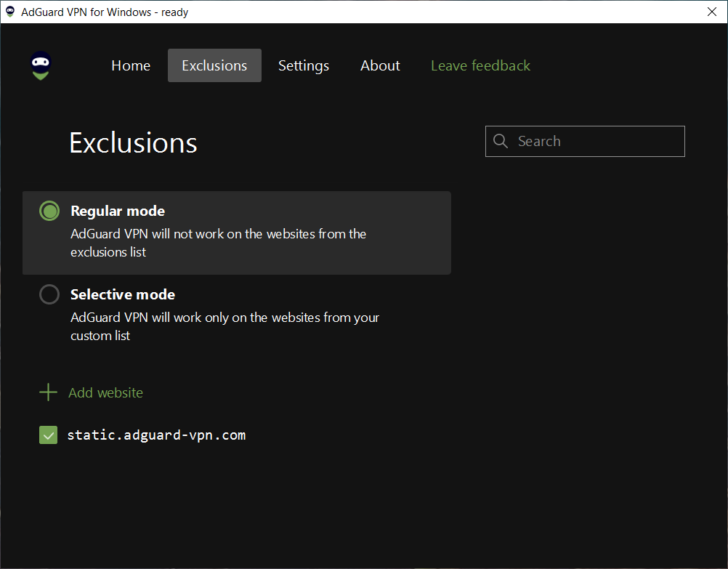
Task: Click the AdGuard VPN window title text
Action: [x=105, y=12]
